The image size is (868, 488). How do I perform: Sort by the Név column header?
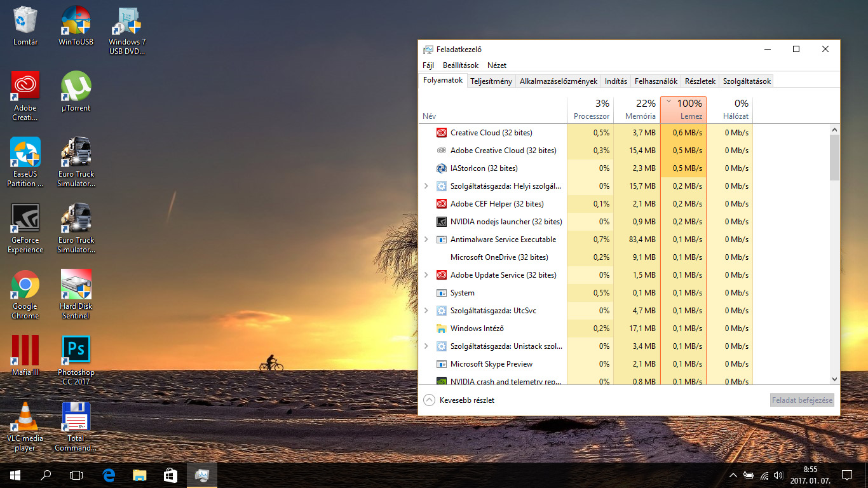492,110
